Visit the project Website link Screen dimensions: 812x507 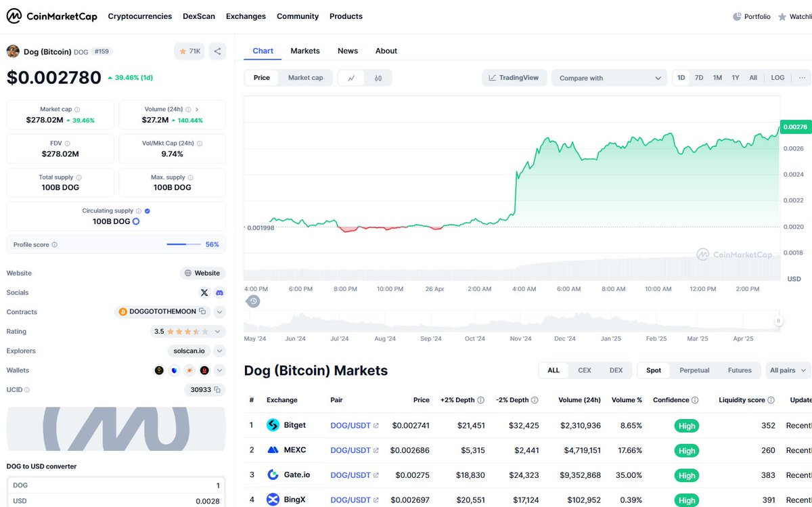click(202, 273)
